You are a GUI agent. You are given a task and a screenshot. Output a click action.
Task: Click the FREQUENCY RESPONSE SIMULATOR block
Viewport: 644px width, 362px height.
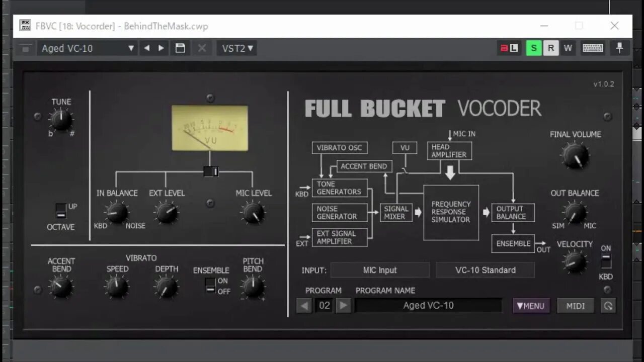451,212
